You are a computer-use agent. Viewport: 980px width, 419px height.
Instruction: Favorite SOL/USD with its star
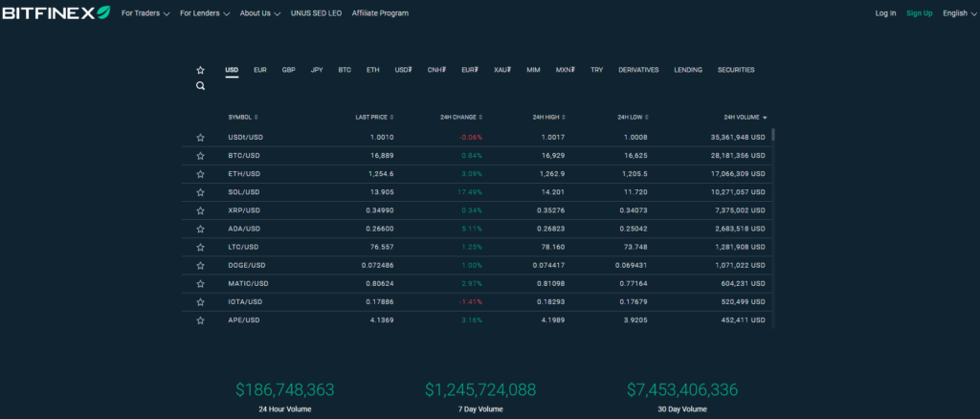tap(200, 192)
